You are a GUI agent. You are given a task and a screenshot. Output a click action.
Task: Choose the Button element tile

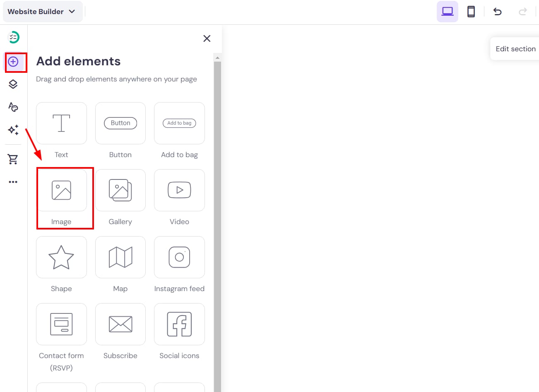[x=120, y=123]
